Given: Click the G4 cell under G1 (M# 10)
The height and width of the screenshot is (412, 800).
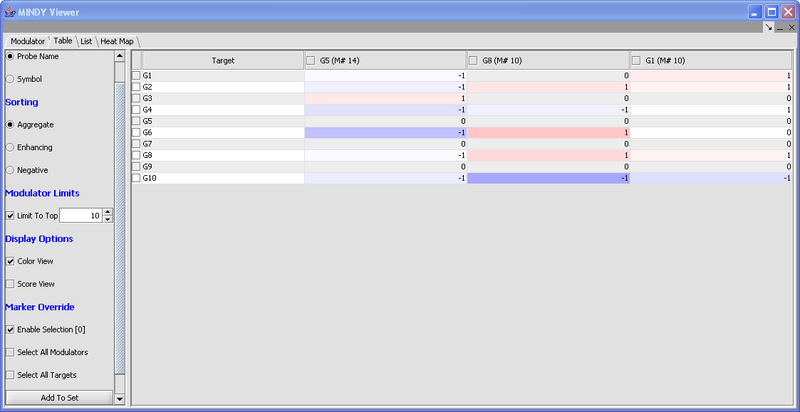Looking at the screenshot, I should pyautogui.click(x=711, y=110).
